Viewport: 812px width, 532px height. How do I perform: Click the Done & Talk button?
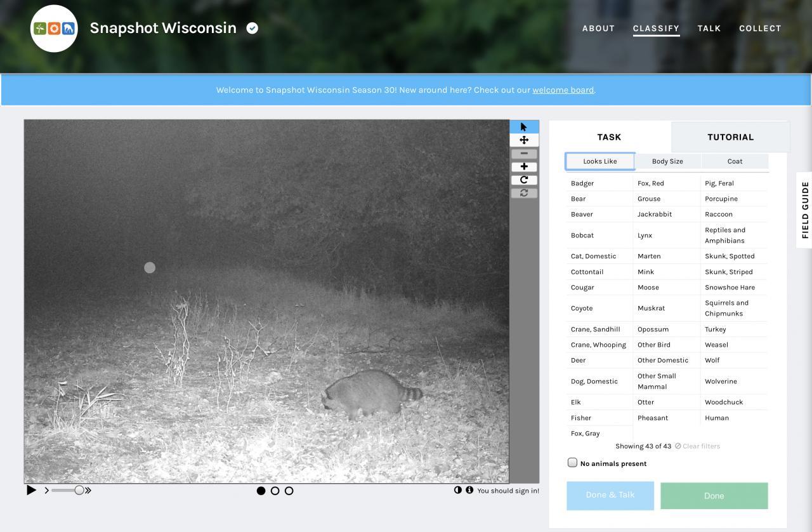point(610,495)
